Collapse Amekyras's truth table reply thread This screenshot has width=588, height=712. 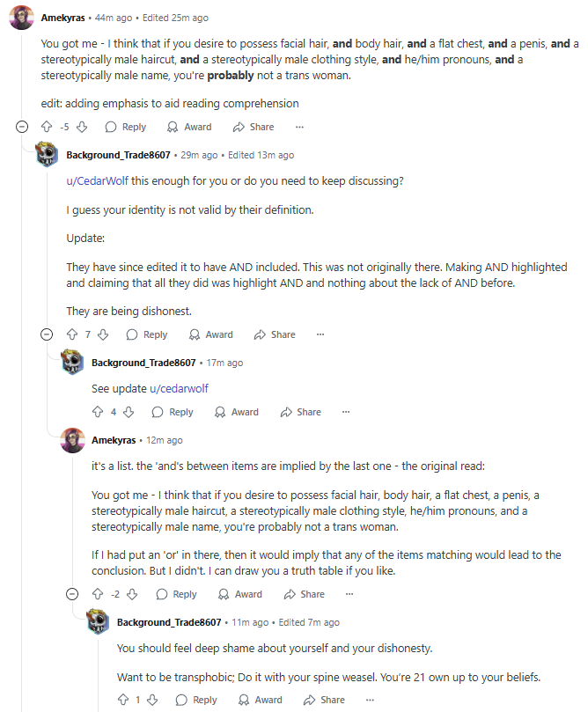[72, 594]
